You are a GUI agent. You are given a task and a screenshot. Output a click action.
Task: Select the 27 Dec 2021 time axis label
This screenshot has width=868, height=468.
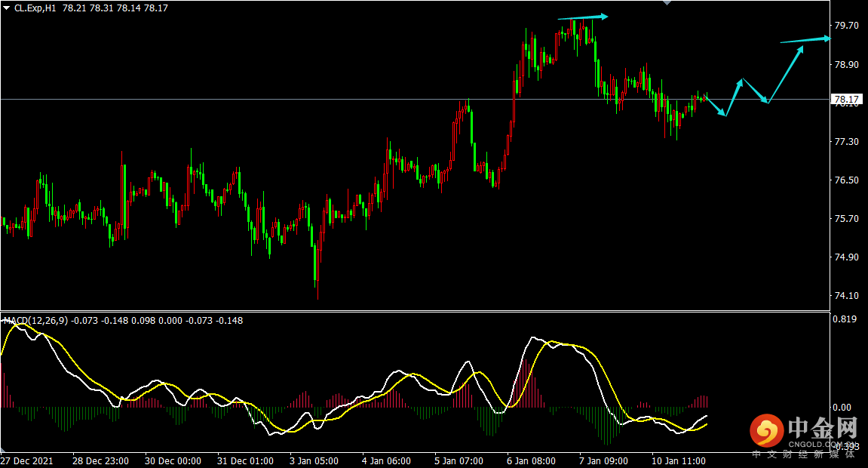pyautogui.click(x=27, y=460)
